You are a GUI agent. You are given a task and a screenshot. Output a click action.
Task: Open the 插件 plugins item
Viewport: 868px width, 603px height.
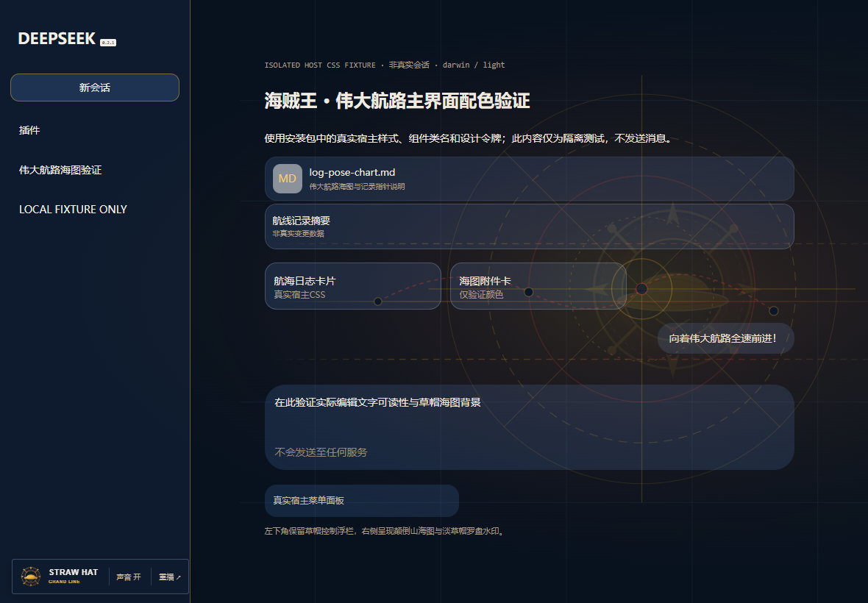coord(29,131)
